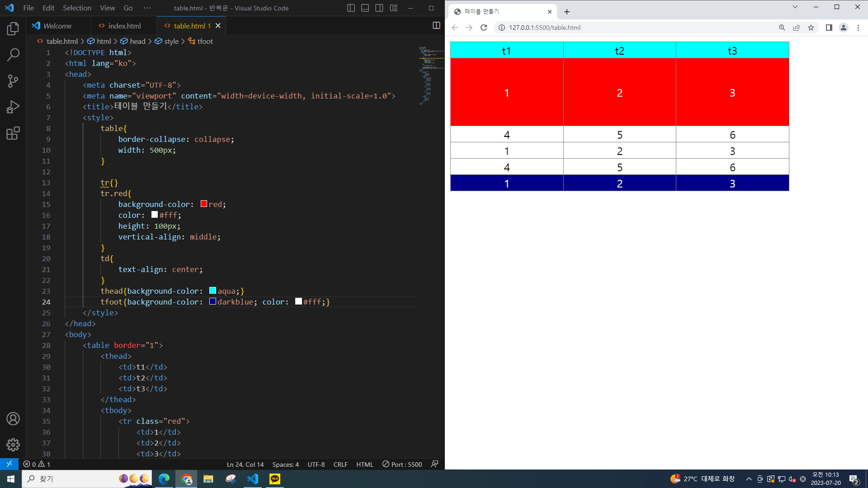Open the Run and Debug view
Image resolution: width=868 pixels, height=488 pixels.
13,107
